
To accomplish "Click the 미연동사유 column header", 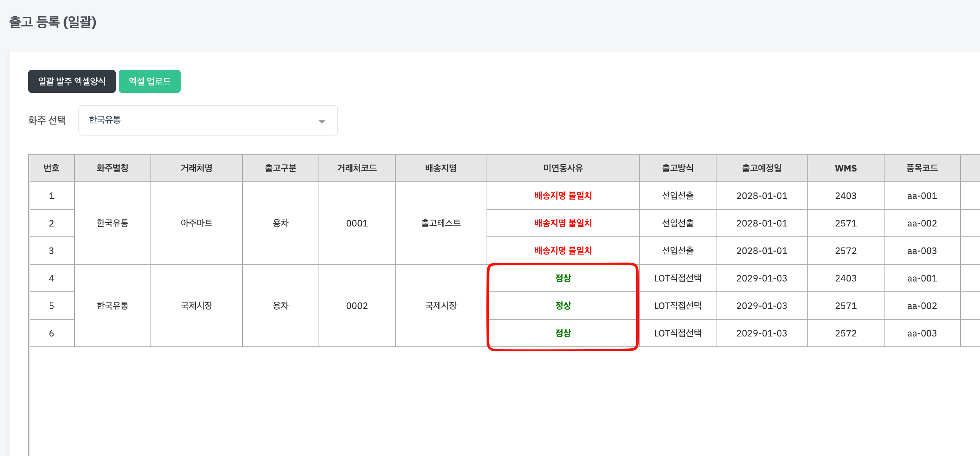I will pyautogui.click(x=563, y=168).
